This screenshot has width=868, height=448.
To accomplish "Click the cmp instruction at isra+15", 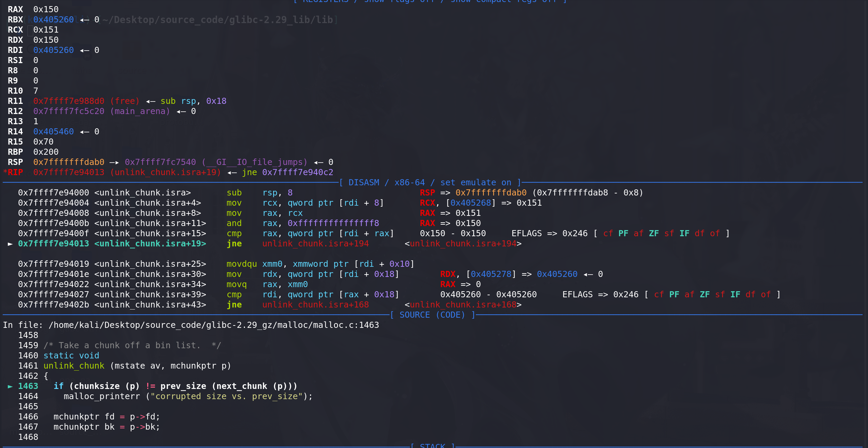I will coord(310,234).
